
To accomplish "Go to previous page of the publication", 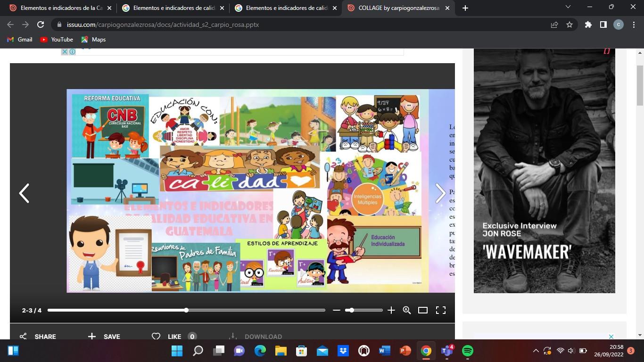I will coord(24,193).
